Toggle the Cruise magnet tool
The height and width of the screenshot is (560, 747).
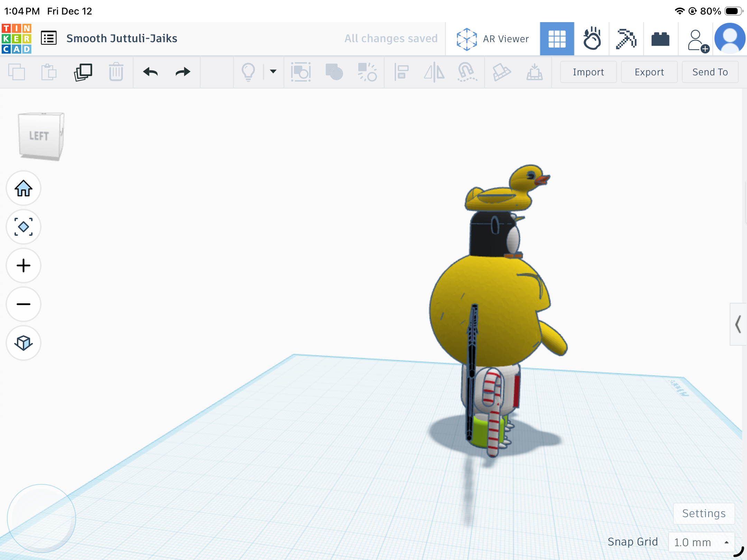(467, 72)
